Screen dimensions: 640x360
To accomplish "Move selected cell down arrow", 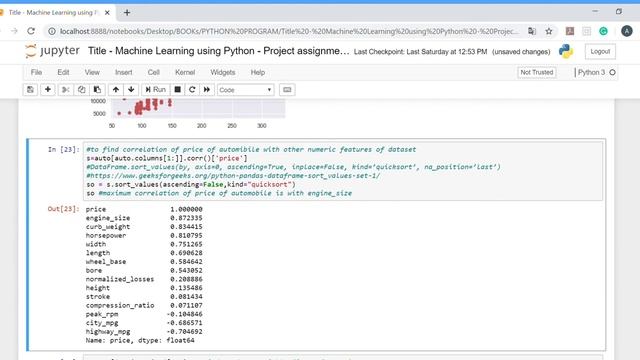I will coord(131,90).
